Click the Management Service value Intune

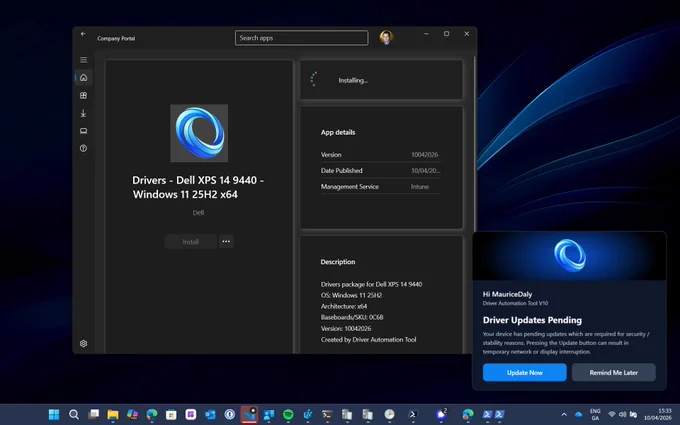click(x=419, y=187)
